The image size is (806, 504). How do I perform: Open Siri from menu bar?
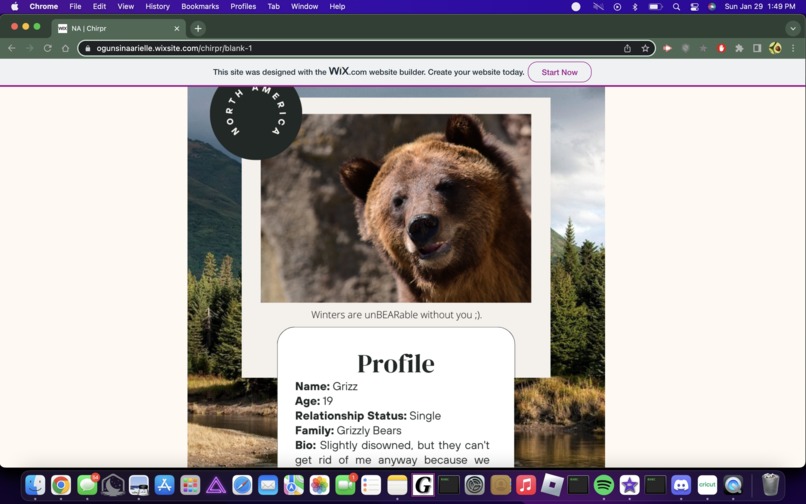tap(711, 7)
